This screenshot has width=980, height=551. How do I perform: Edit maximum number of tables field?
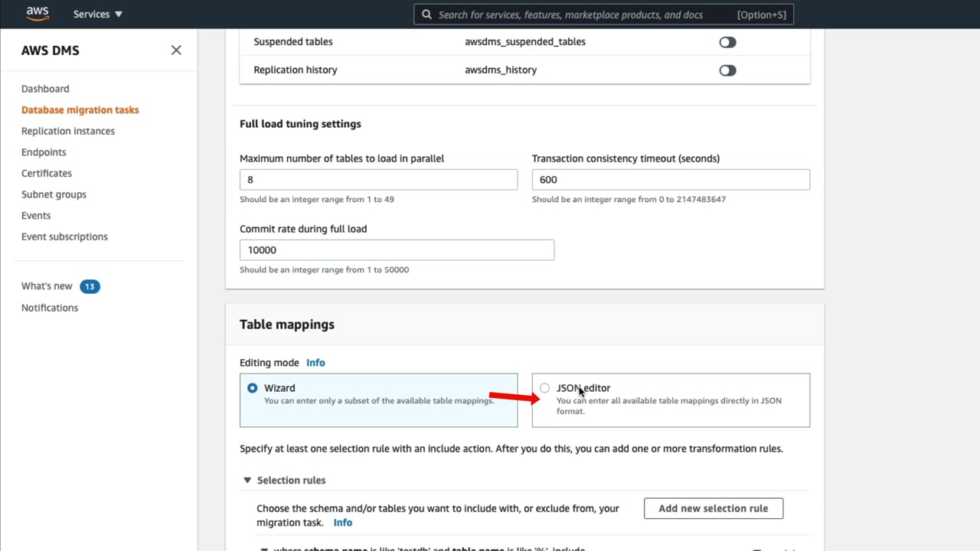click(x=378, y=179)
